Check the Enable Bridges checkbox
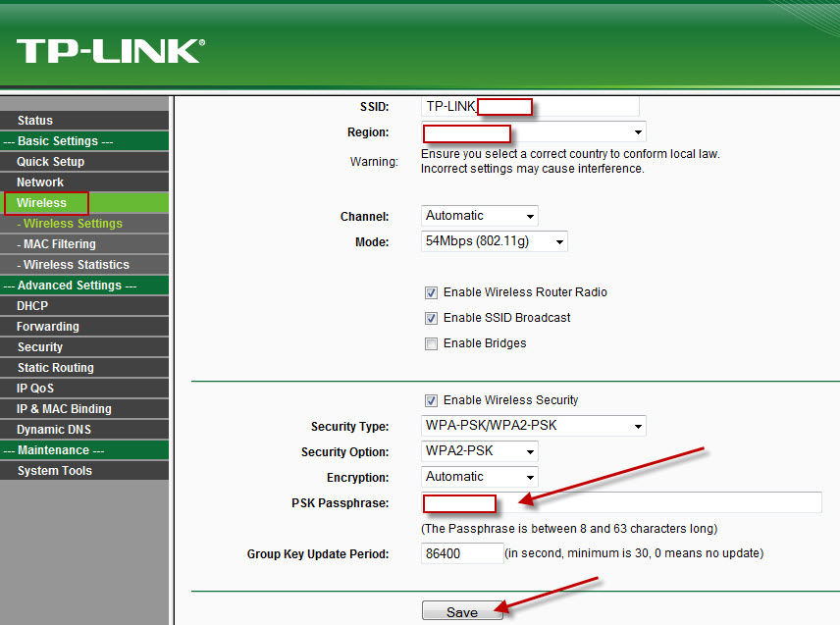840x625 pixels. coord(431,343)
